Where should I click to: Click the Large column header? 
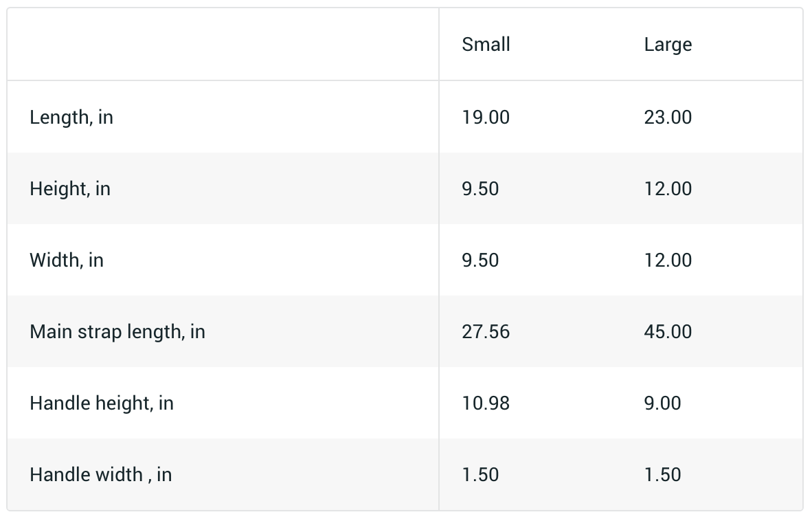pyautogui.click(x=668, y=45)
